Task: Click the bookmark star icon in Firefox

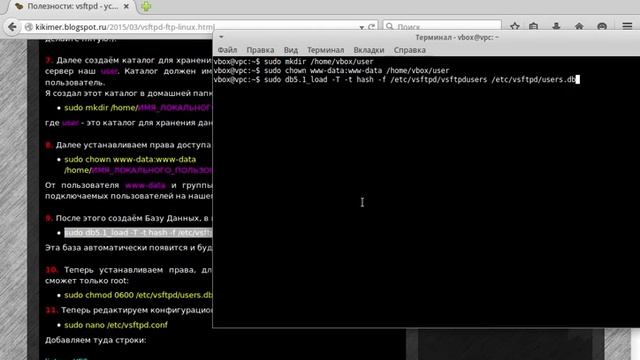Action: 515,27
